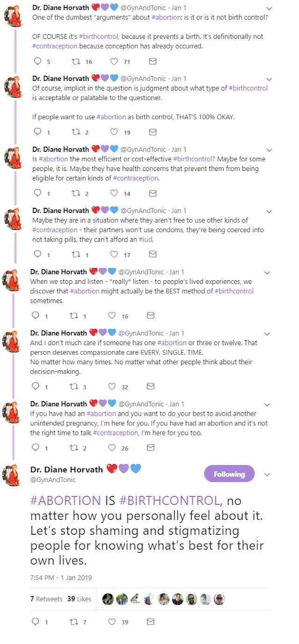Reply to the final tweet at the bottom
The image size is (299, 644).
click(35, 622)
